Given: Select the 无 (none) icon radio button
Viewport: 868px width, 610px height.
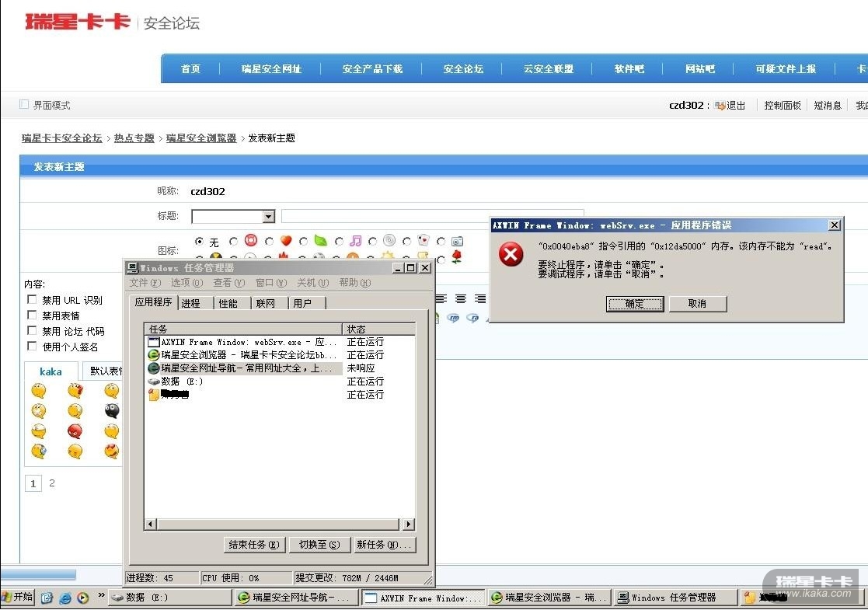Looking at the screenshot, I should point(199,242).
